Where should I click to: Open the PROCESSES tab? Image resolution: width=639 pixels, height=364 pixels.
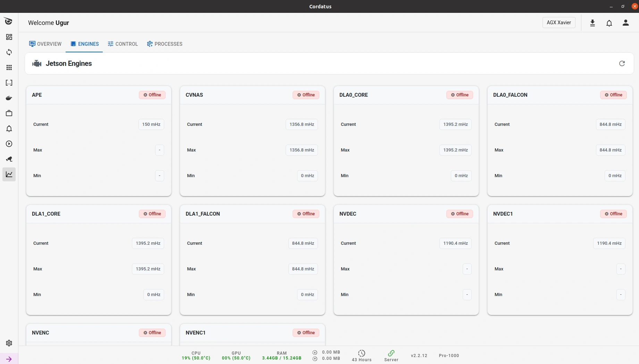[165, 44]
